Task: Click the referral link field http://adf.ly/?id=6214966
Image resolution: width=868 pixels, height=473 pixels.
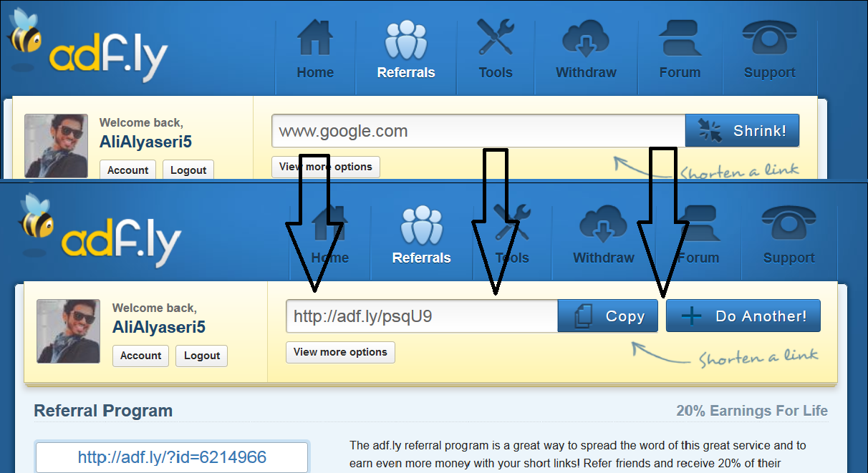Action: point(172,457)
